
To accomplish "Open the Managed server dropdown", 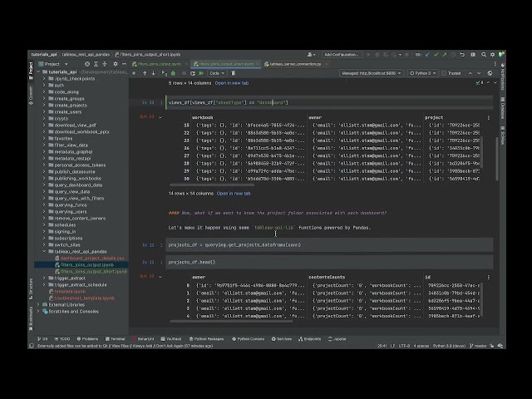I will click(372, 73).
